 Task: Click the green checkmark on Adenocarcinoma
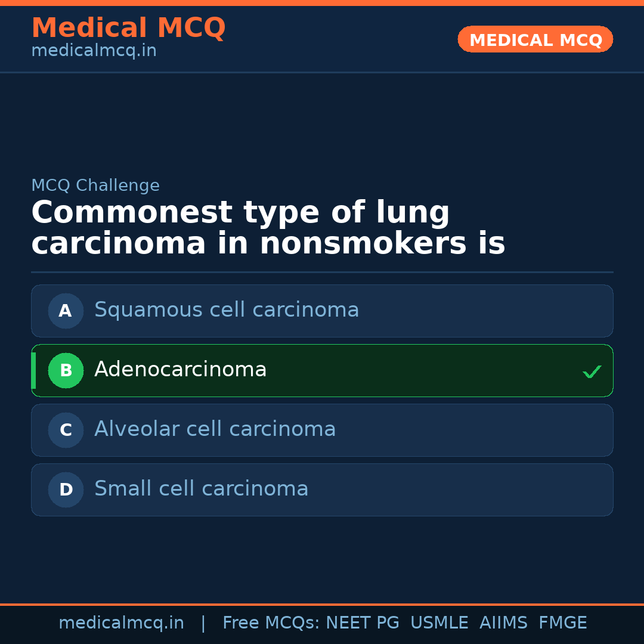click(x=592, y=371)
